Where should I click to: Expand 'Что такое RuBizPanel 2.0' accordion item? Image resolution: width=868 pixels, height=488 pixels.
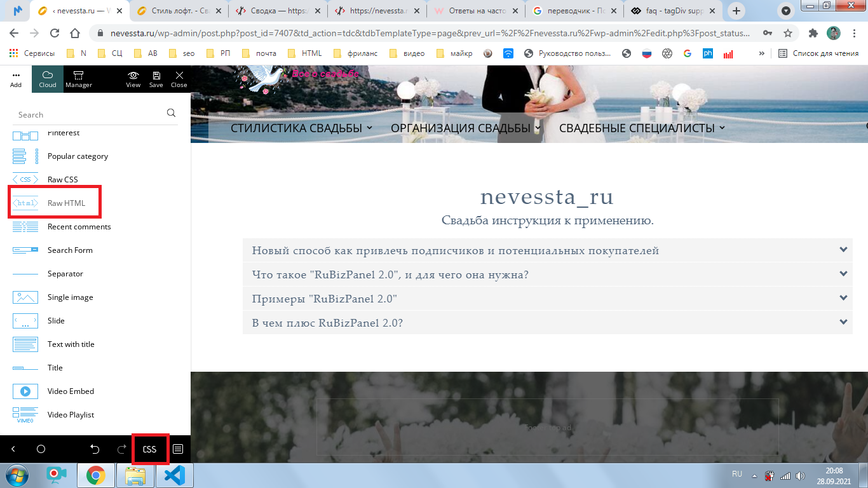pos(547,274)
